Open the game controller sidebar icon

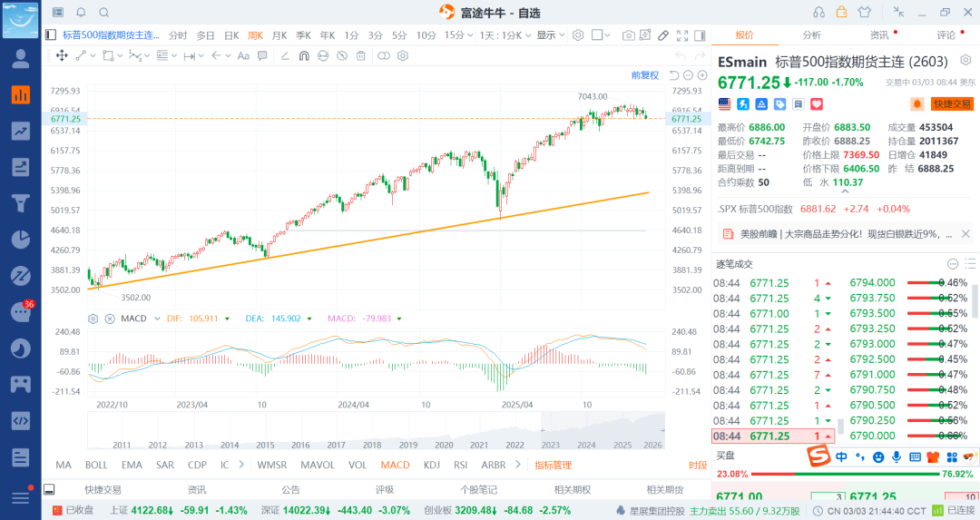[21, 384]
